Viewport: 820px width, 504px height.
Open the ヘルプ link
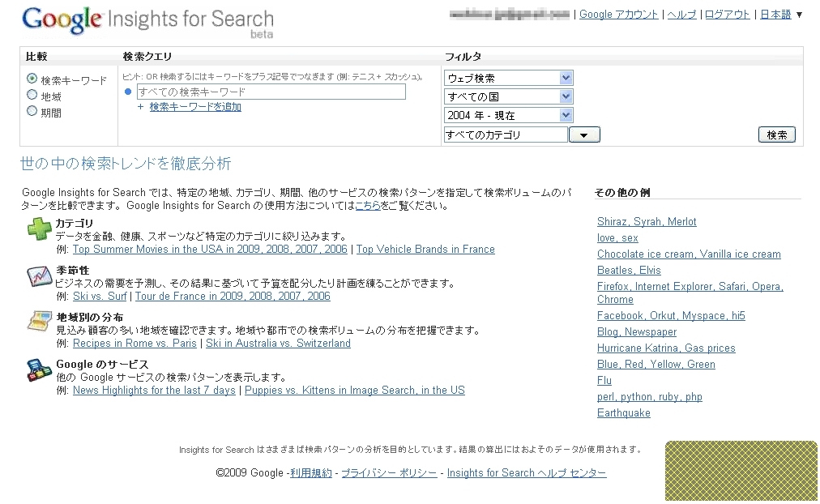[682, 15]
